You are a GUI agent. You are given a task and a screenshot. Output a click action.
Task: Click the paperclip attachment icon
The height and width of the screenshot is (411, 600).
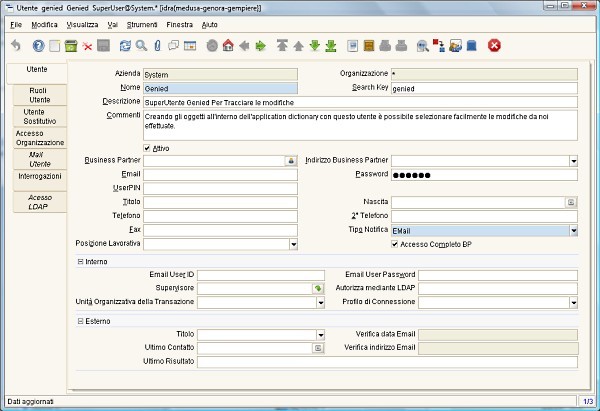point(158,46)
